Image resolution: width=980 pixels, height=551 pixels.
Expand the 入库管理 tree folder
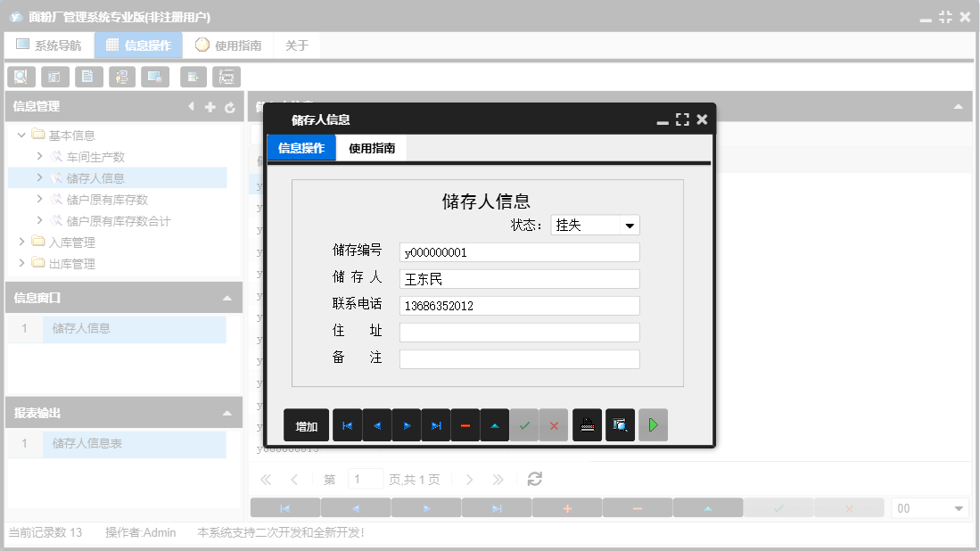point(22,242)
